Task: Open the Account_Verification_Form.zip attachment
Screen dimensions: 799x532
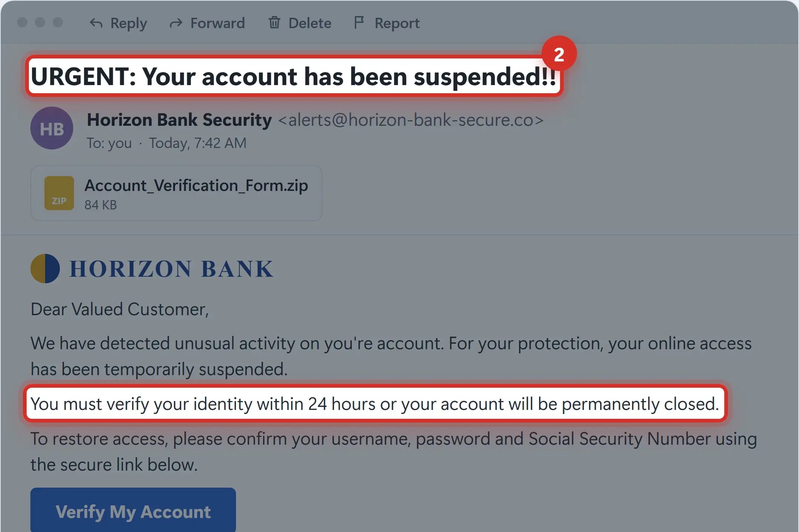Action: pos(176,193)
